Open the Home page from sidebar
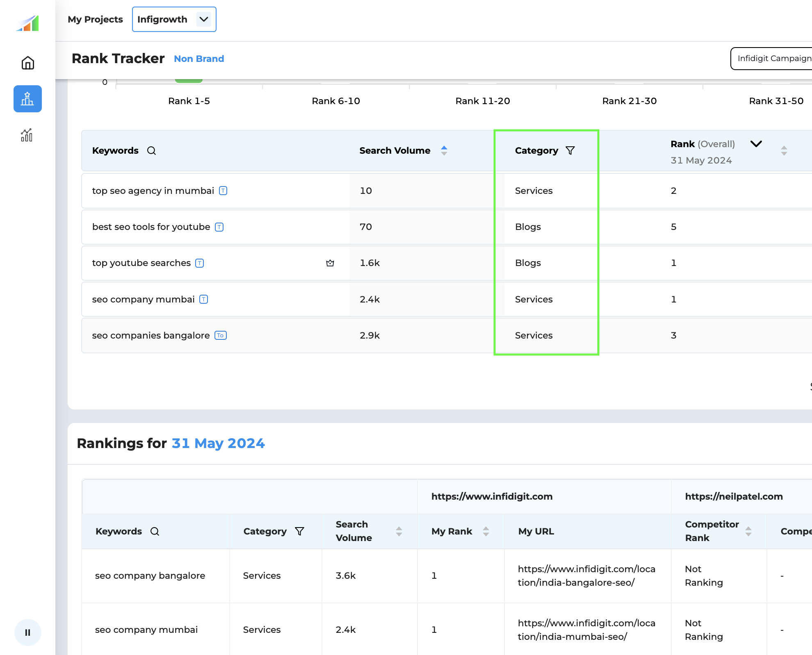This screenshot has height=655, width=812. coord(27,63)
